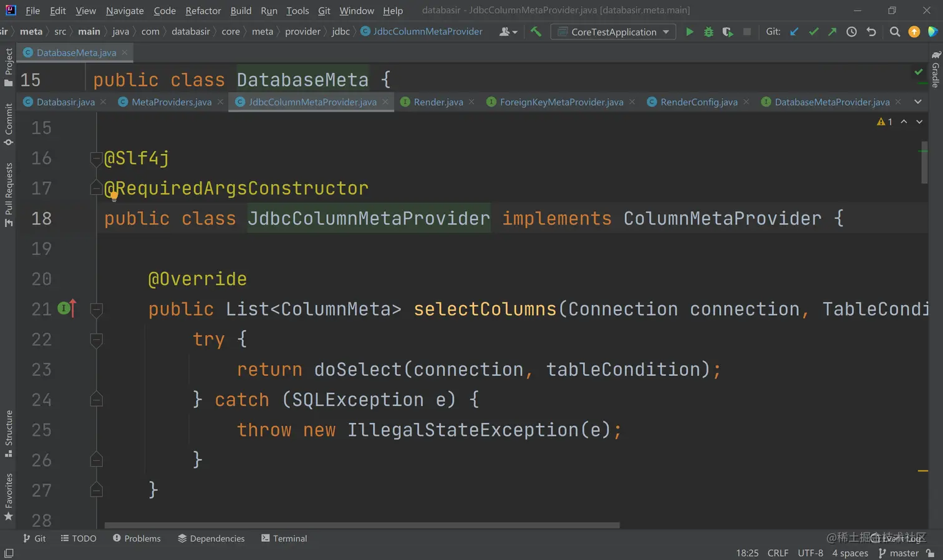Close the RenderConfig.java tab
The image size is (943, 560).
(747, 102)
